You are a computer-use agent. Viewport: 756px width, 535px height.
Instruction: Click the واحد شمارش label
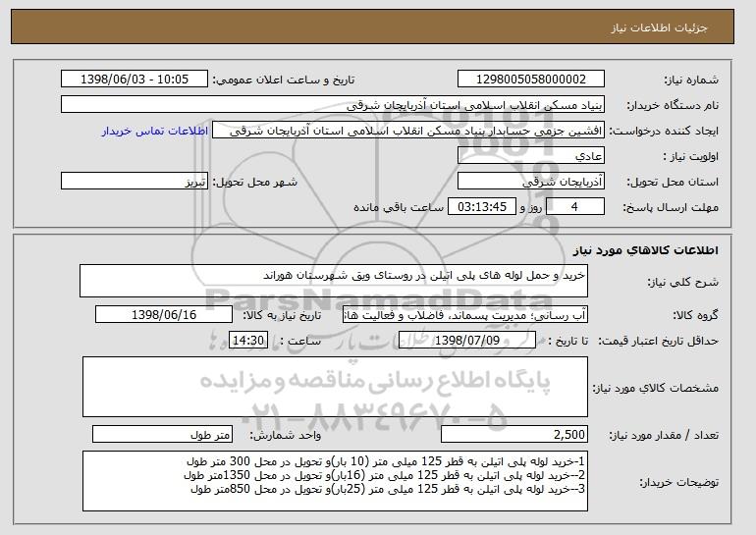click(x=285, y=435)
